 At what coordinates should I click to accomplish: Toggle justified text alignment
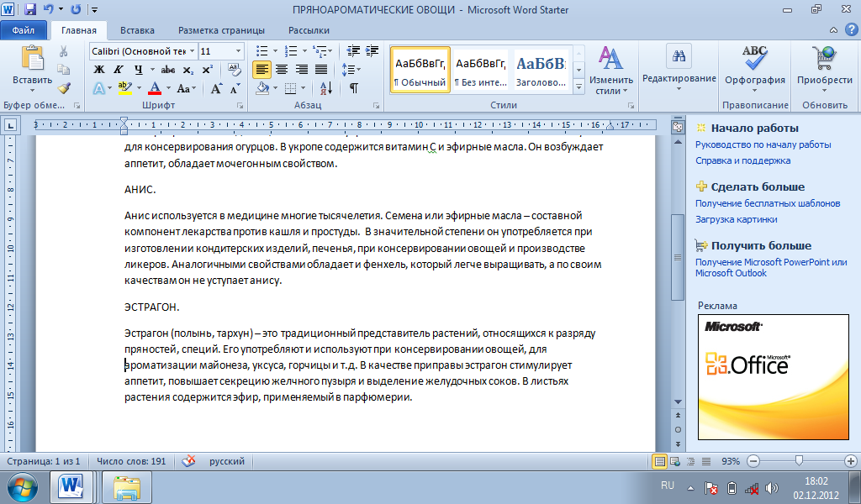[x=321, y=70]
